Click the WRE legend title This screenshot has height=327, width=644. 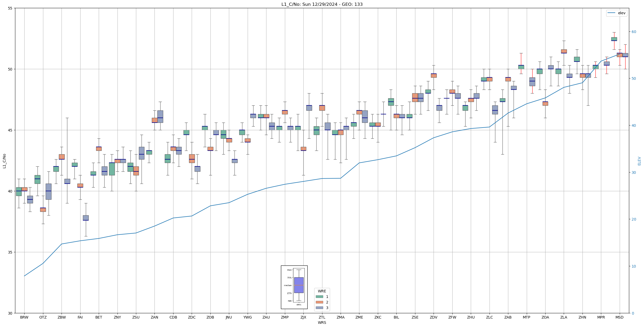pos(322,291)
